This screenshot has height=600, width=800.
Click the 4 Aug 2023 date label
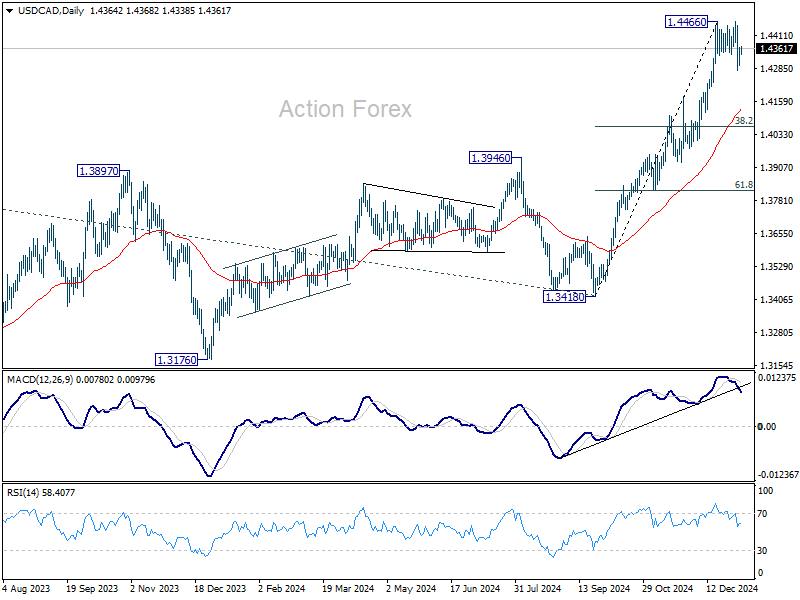tap(26, 589)
